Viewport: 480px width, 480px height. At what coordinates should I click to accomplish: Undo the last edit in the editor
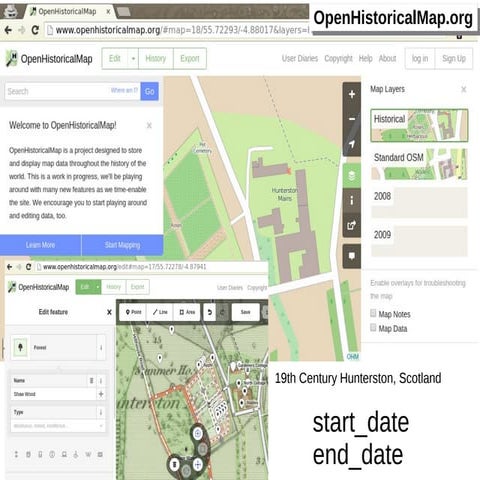tap(210, 312)
